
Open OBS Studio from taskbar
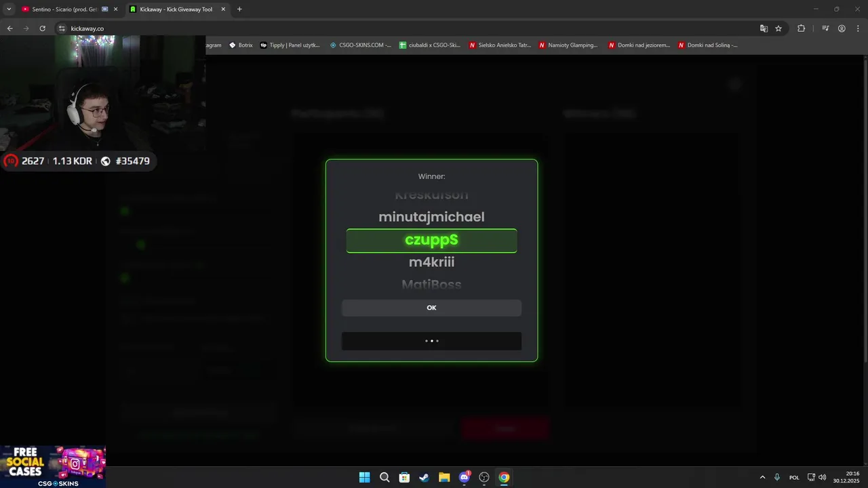484,477
